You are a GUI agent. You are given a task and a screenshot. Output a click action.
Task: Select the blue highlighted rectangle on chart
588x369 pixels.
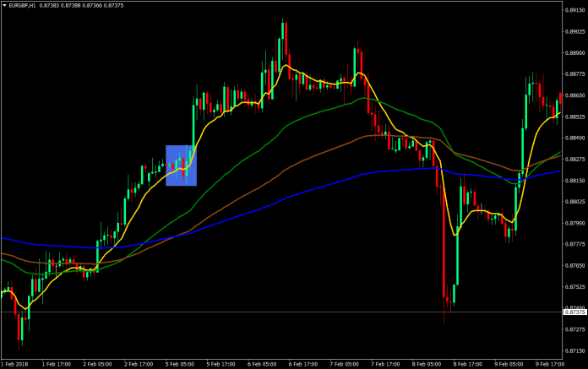coord(181,165)
